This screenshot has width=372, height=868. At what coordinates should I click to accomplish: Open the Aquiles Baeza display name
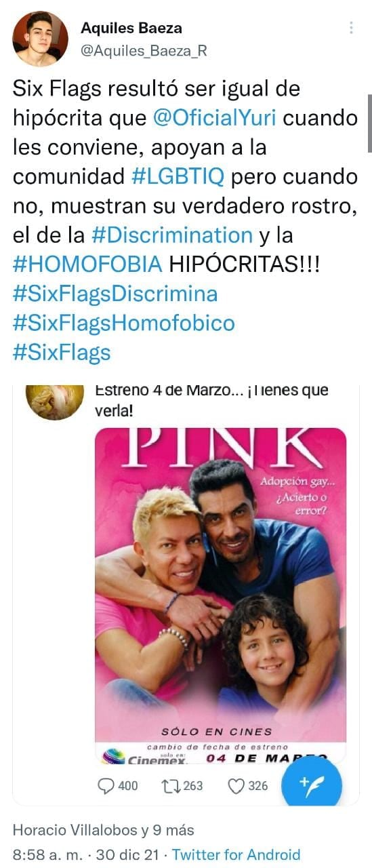131,28
